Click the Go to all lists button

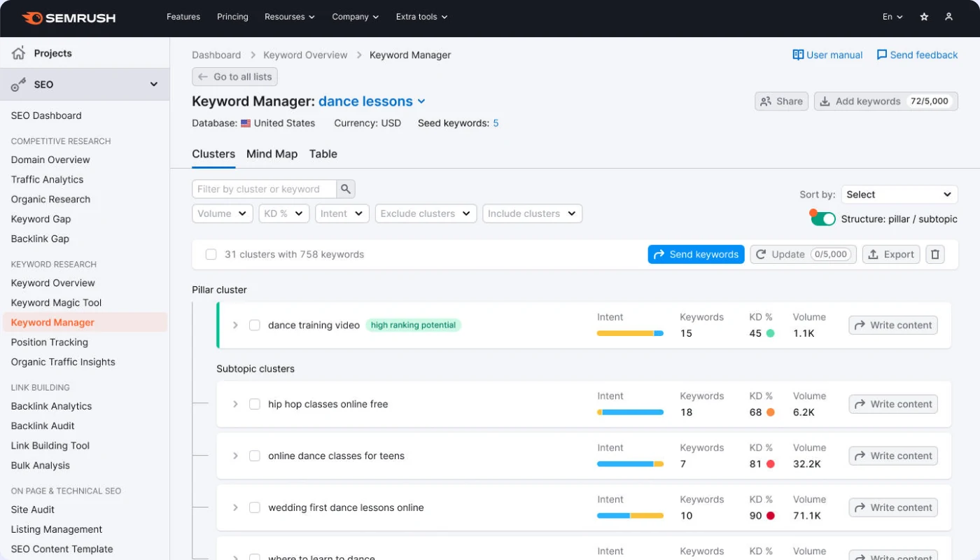[x=235, y=77]
